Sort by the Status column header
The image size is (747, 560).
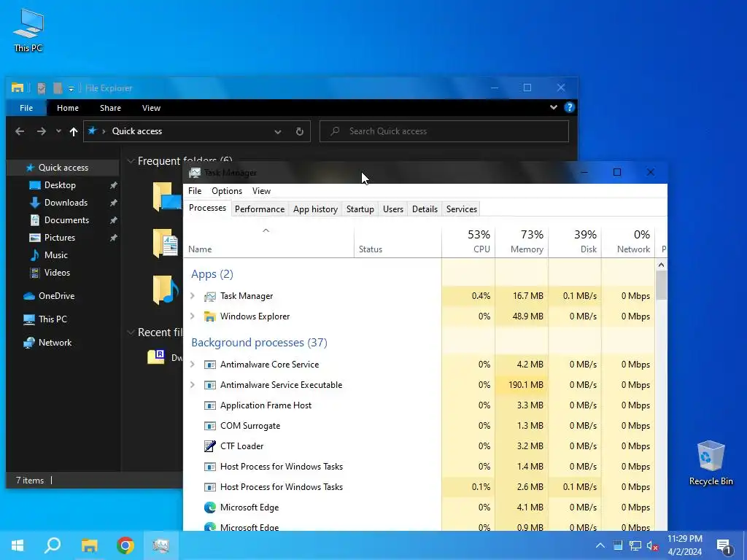click(398, 241)
